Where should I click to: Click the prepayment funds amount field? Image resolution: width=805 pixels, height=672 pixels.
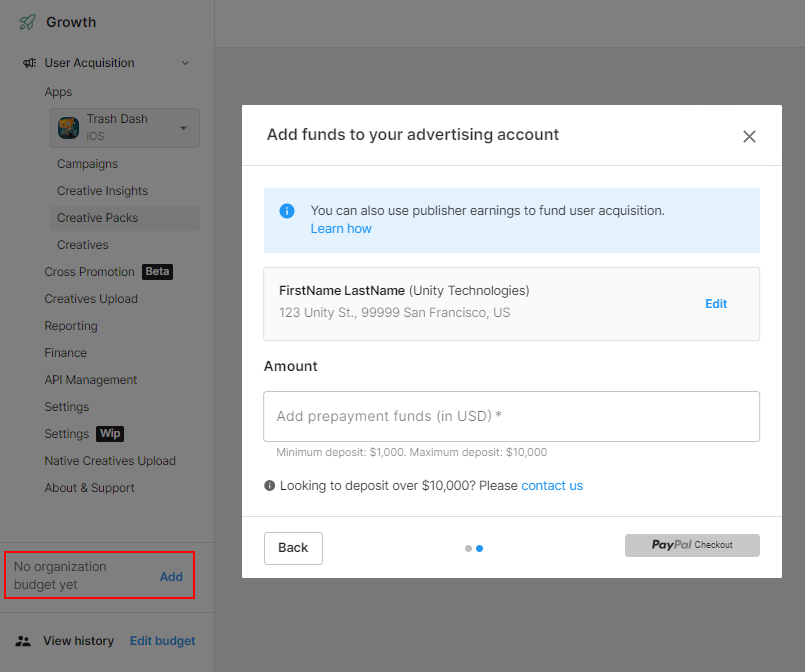coord(511,416)
